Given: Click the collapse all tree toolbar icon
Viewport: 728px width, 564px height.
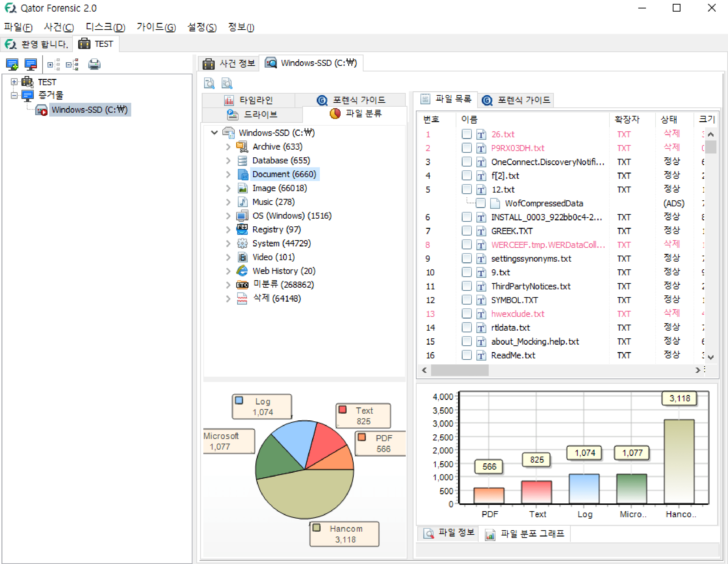Looking at the screenshot, I should (72, 64).
